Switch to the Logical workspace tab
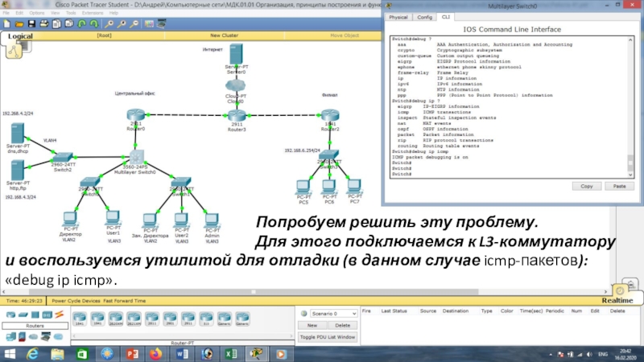644x362 pixels. click(x=20, y=36)
